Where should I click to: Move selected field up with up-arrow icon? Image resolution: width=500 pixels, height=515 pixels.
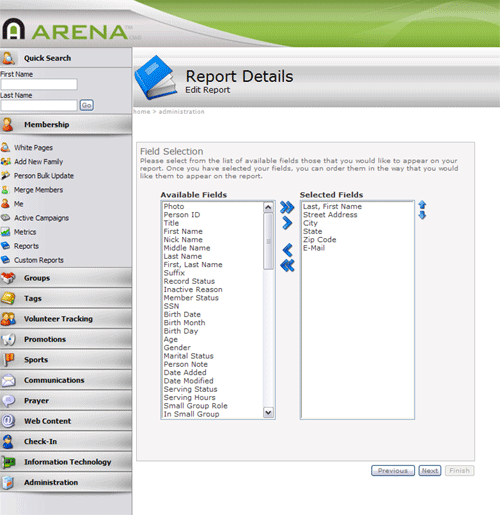[x=422, y=205]
